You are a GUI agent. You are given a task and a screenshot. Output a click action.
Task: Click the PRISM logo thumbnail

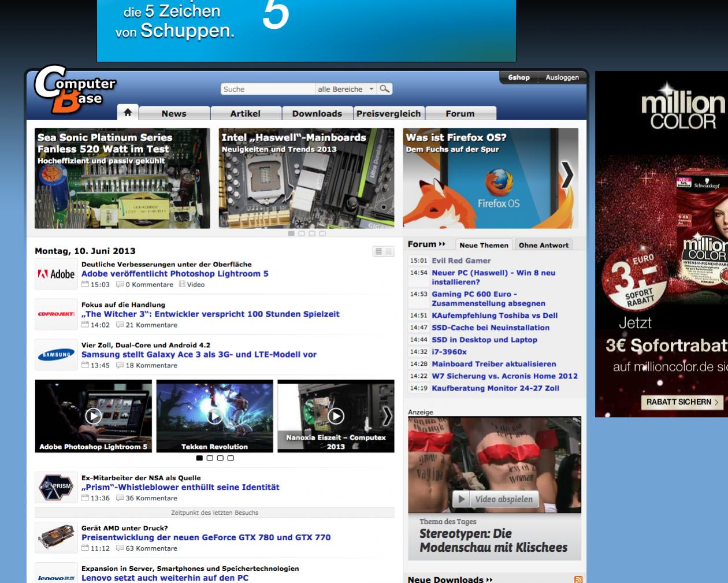coord(56,487)
